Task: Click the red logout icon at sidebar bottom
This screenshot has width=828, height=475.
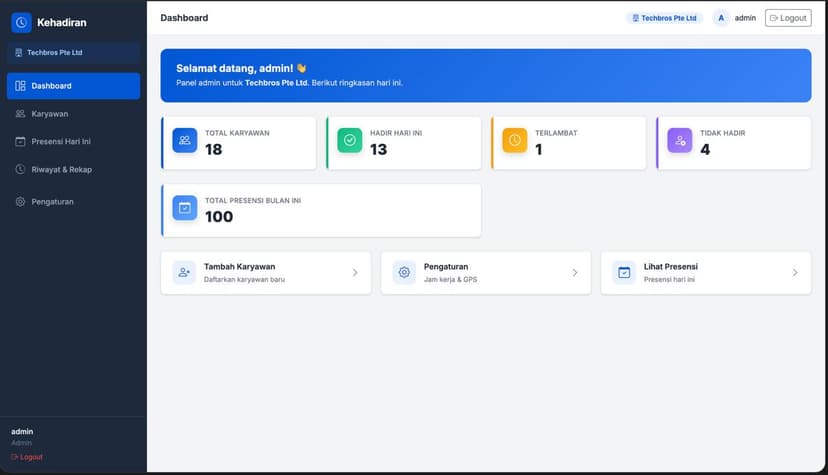Action: (x=15, y=457)
